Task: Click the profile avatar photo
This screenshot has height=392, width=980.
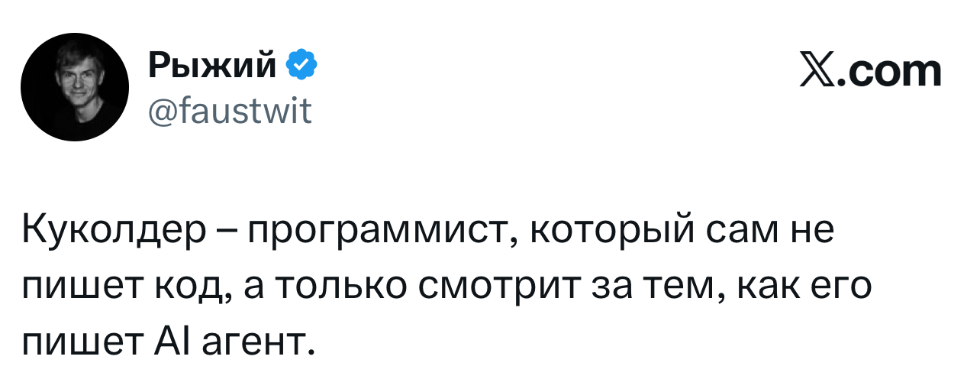Action: pos(75,87)
